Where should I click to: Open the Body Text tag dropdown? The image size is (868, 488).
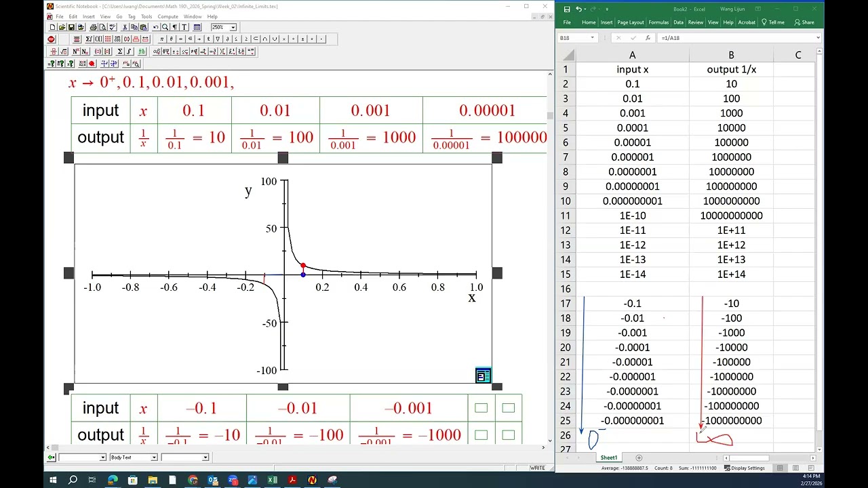154,457
